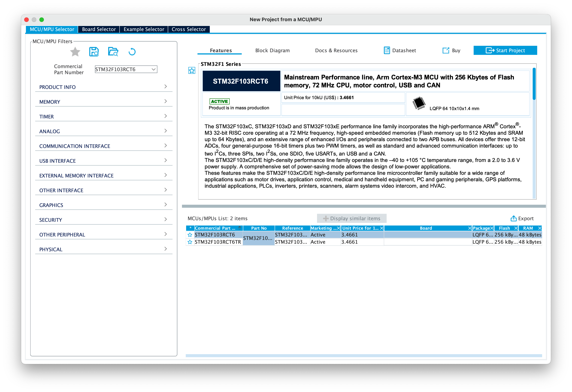This screenshot has height=392, width=572.
Task: Click the LQFP 64 package chip image
Action: tap(419, 103)
